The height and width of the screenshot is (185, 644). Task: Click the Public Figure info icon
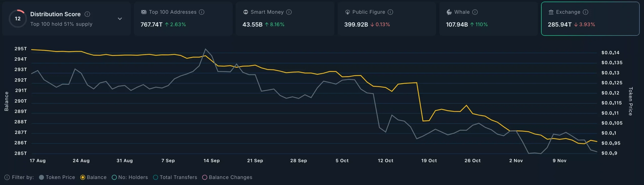coord(390,12)
